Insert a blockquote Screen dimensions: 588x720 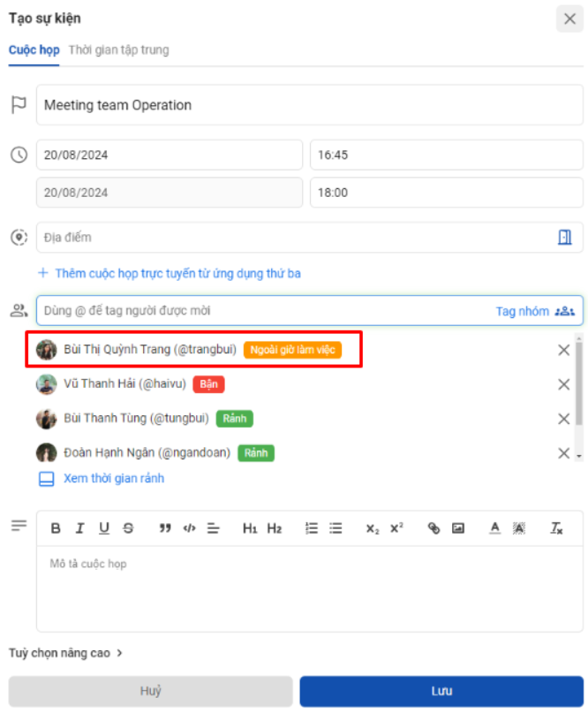click(165, 528)
